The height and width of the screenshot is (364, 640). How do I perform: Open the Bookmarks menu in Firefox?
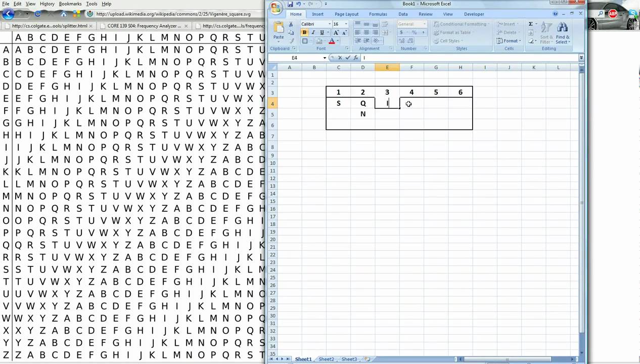coord(70,4)
